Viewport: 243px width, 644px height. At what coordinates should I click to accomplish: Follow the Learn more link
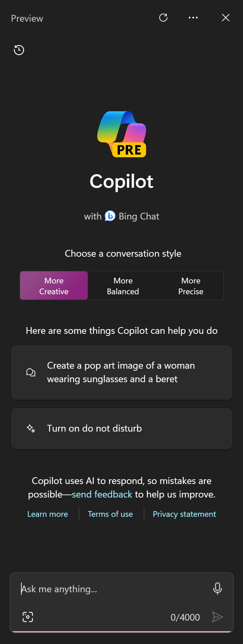[48, 514]
